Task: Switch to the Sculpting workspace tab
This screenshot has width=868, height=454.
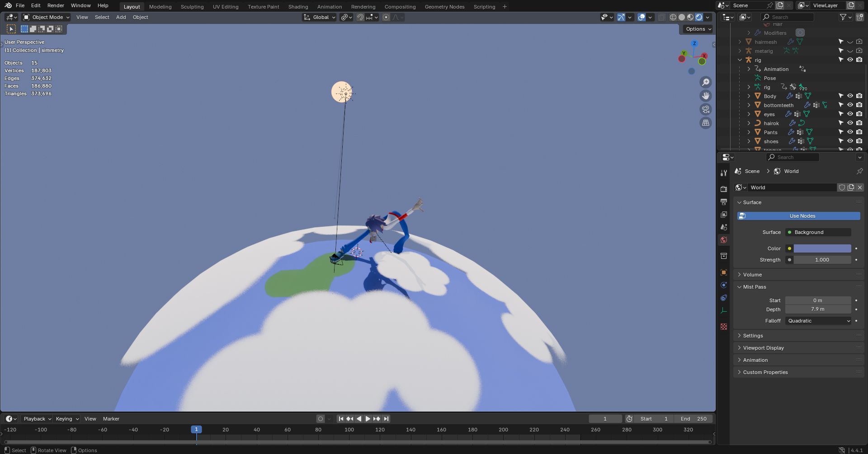Action: (192, 7)
